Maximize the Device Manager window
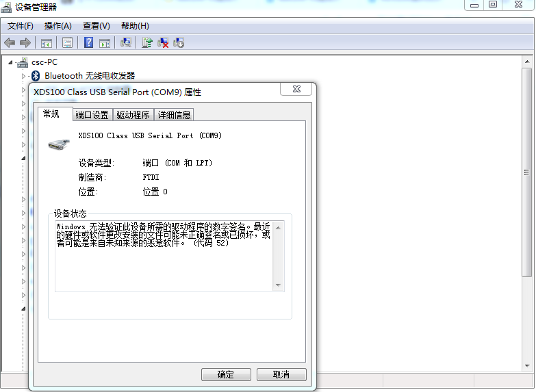 coord(493,4)
